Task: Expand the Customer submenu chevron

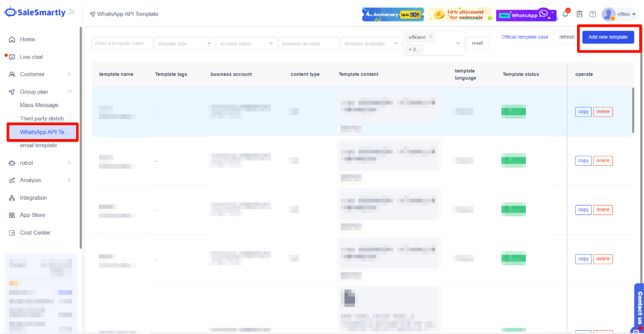Action: [69, 75]
